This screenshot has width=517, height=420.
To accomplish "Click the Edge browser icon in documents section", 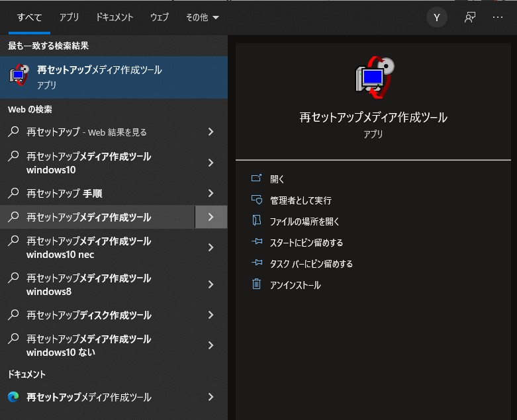I will pyautogui.click(x=13, y=397).
